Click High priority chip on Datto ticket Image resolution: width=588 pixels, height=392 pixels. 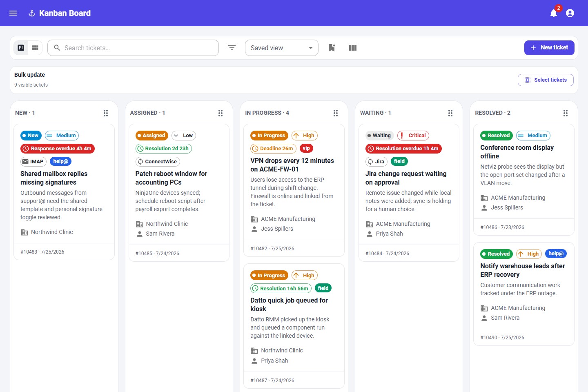click(x=305, y=276)
